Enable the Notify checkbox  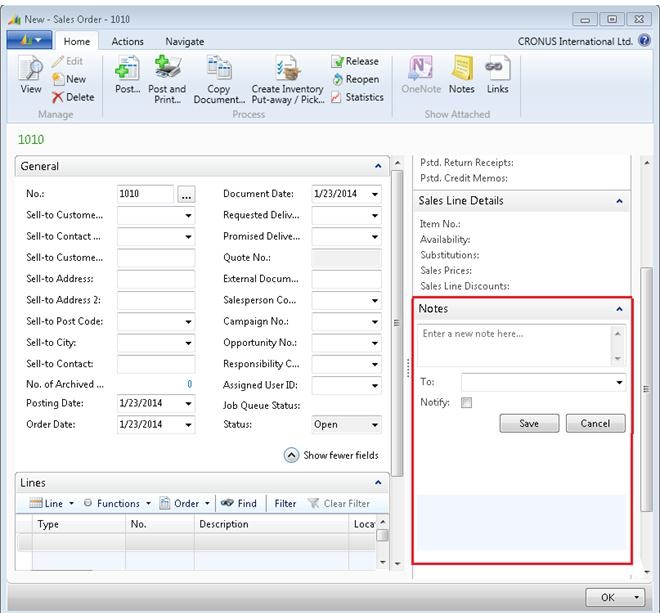pos(466,403)
